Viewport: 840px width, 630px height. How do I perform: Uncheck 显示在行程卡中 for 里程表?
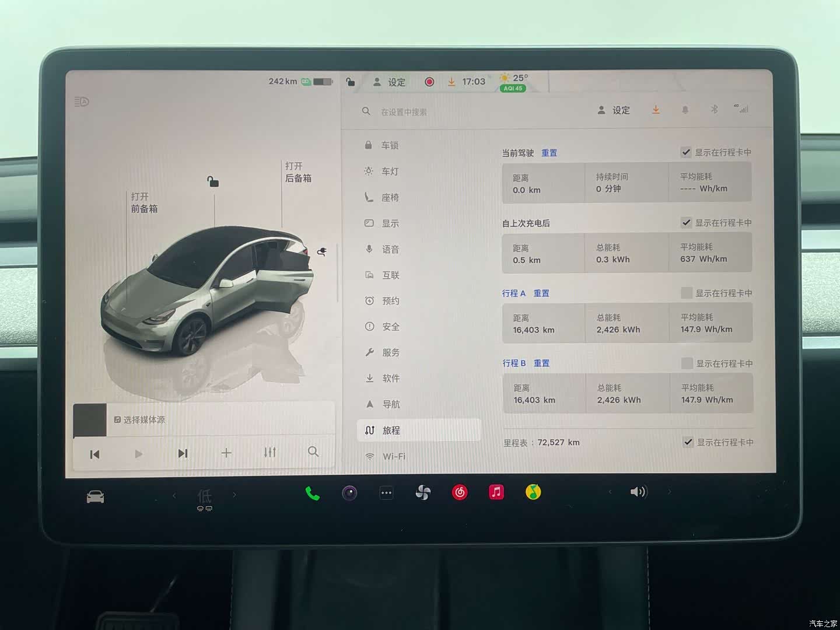pos(688,442)
